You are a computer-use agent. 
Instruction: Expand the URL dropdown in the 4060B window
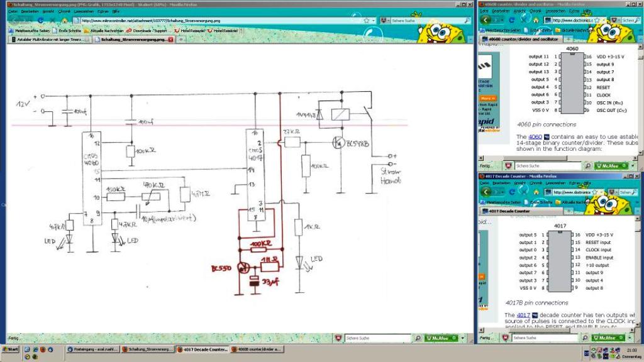point(604,20)
